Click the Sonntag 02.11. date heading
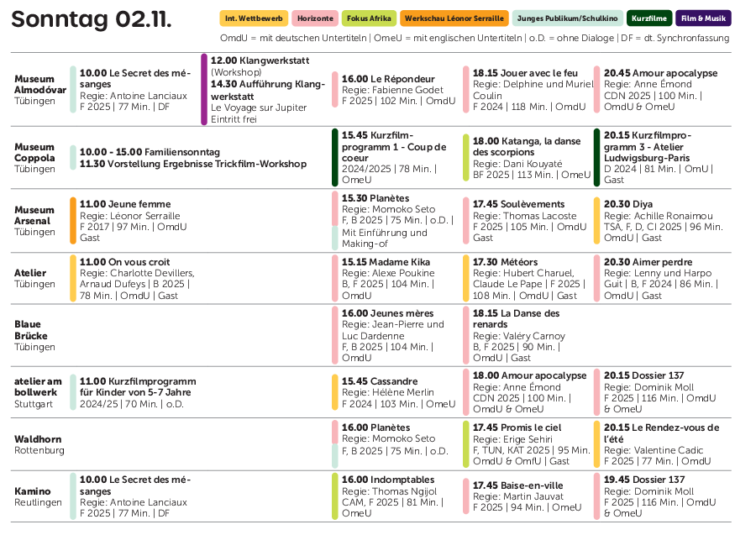756x535 pixels. (92, 19)
